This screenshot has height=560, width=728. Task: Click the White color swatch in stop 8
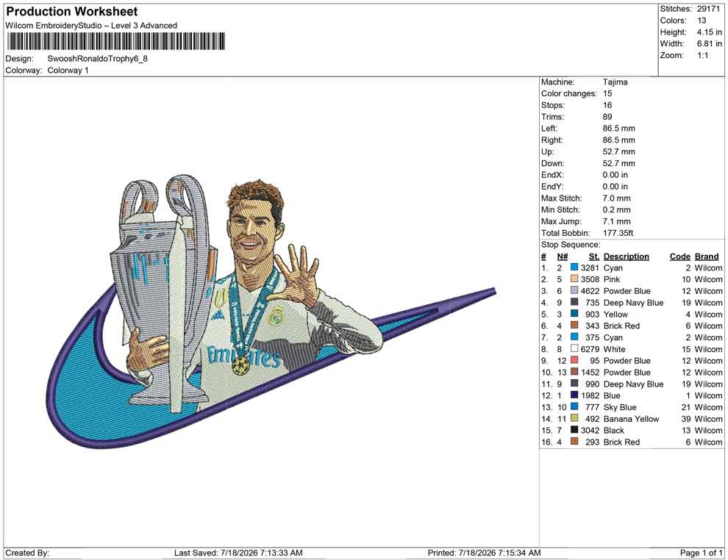[574, 348]
